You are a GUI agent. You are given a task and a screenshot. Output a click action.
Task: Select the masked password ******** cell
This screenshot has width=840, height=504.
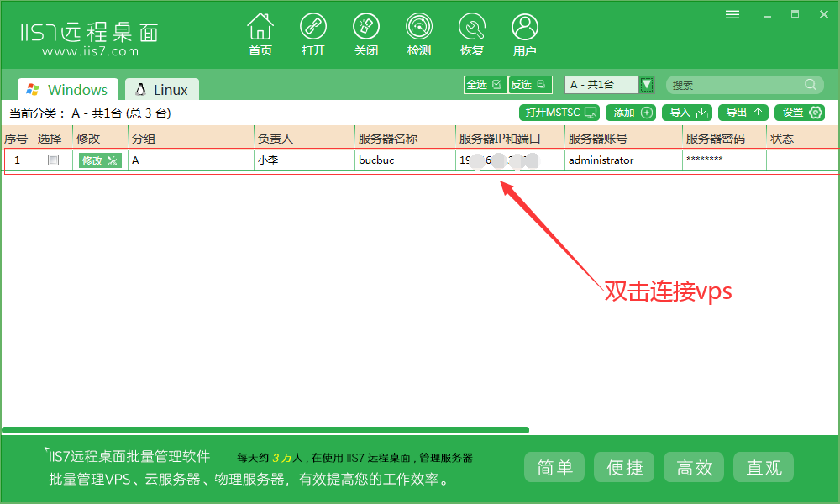click(x=724, y=160)
